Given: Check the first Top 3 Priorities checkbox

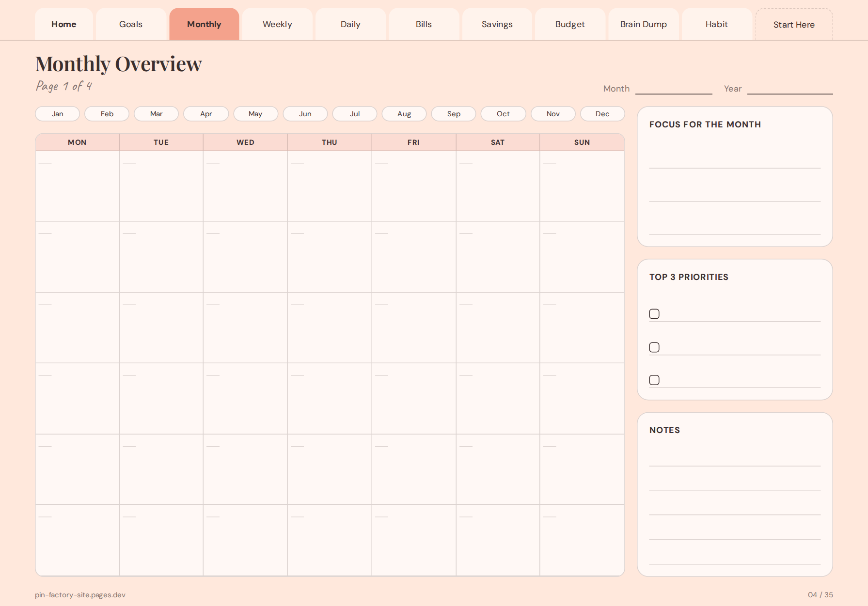Looking at the screenshot, I should click(x=654, y=314).
